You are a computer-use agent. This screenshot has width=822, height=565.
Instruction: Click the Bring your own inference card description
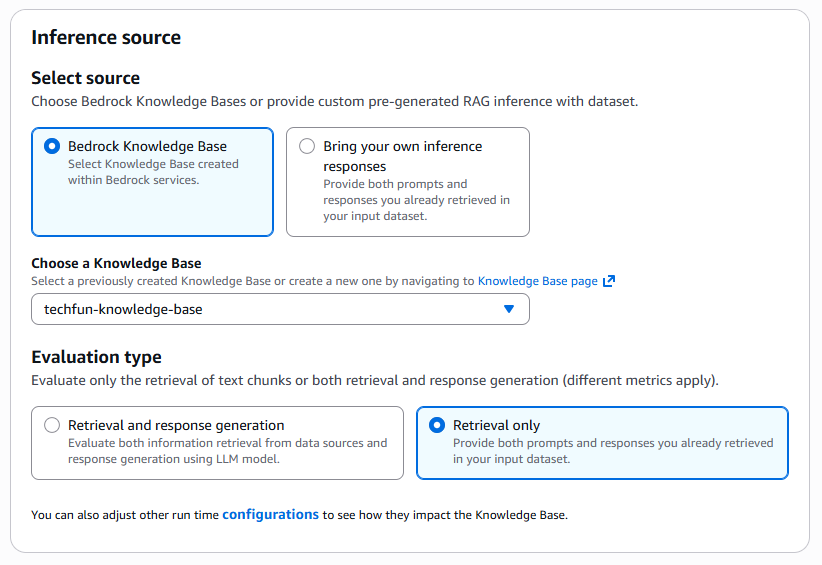pyautogui.click(x=416, y=200)
